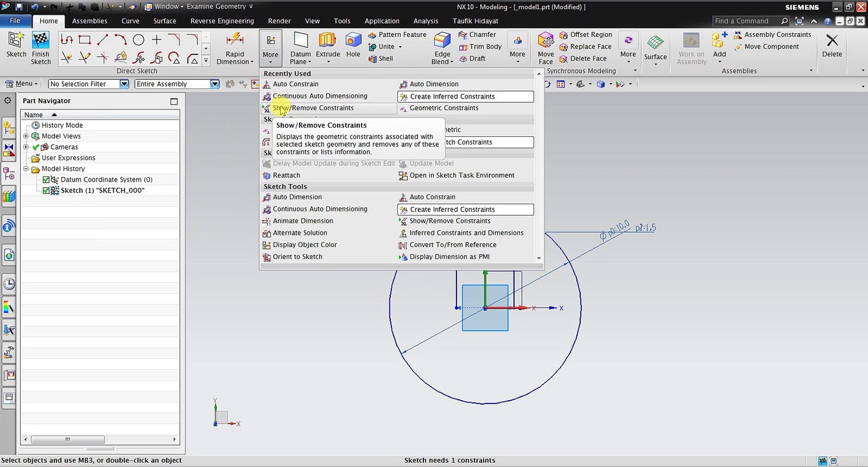868x467 pixels.
Task: Click the Trim Body tool
Action: pos(480,47)
